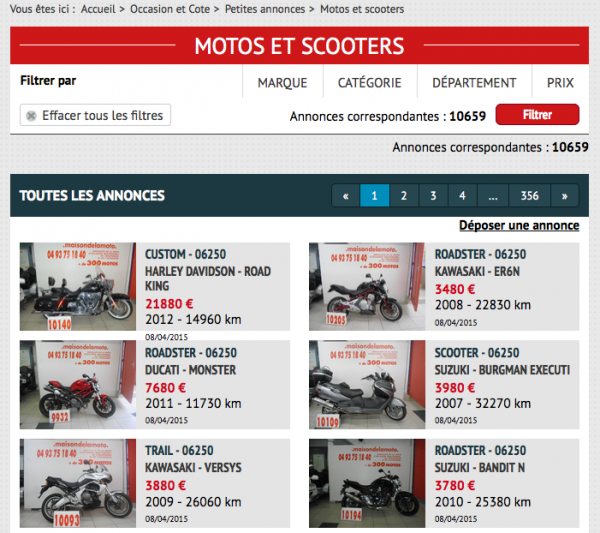Click TOUTES LES ANNONCES heading
The image size is (600, 533).
coord(92,196)
